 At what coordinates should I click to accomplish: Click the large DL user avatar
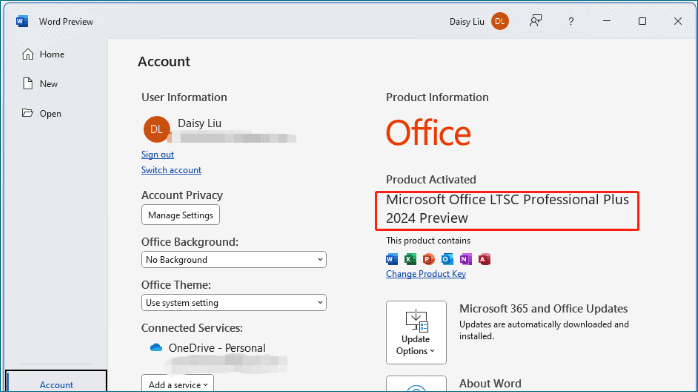(x=156, y=129)
